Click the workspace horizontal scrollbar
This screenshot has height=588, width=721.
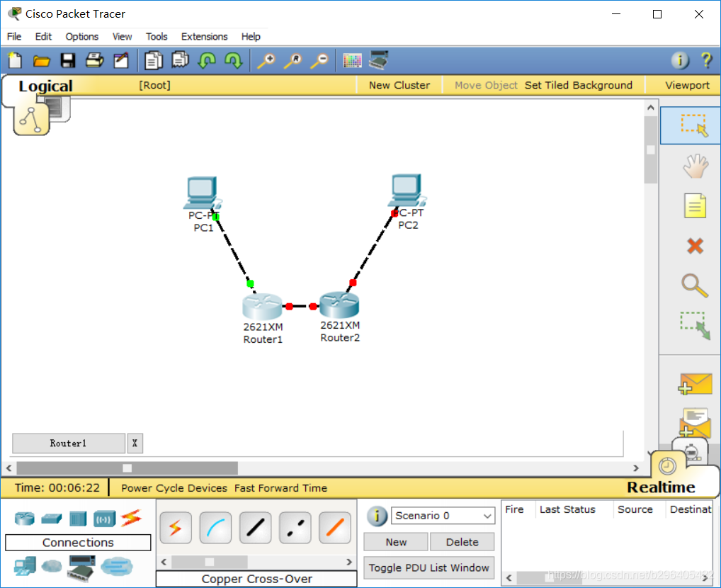(127, 468)
